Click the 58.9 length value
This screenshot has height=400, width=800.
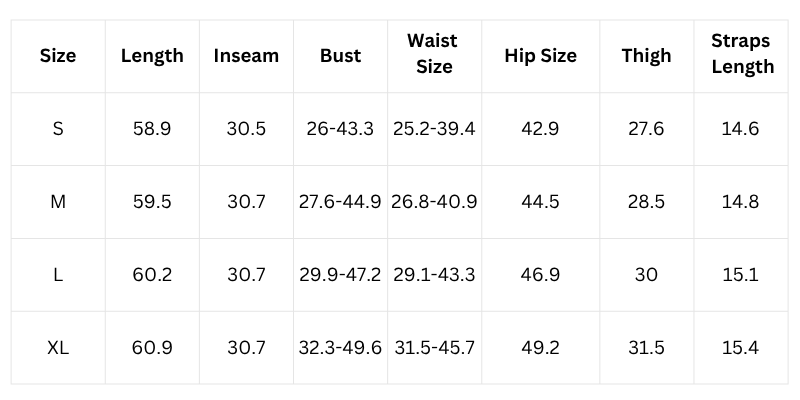[x=152, y=129]
